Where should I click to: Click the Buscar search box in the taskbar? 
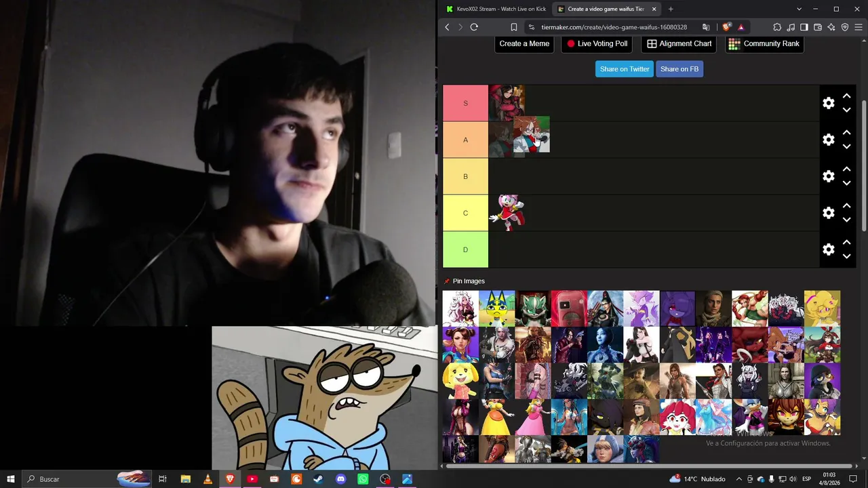coord(88,479)
